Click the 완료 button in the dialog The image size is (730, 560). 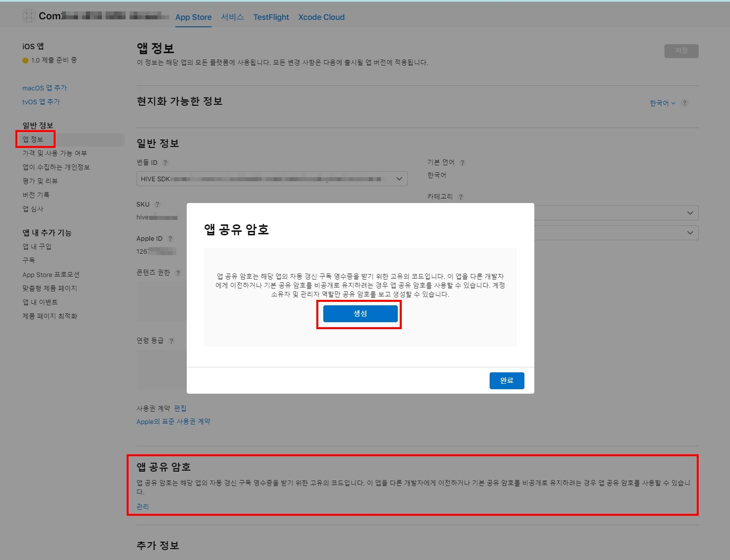coord(507,381)
